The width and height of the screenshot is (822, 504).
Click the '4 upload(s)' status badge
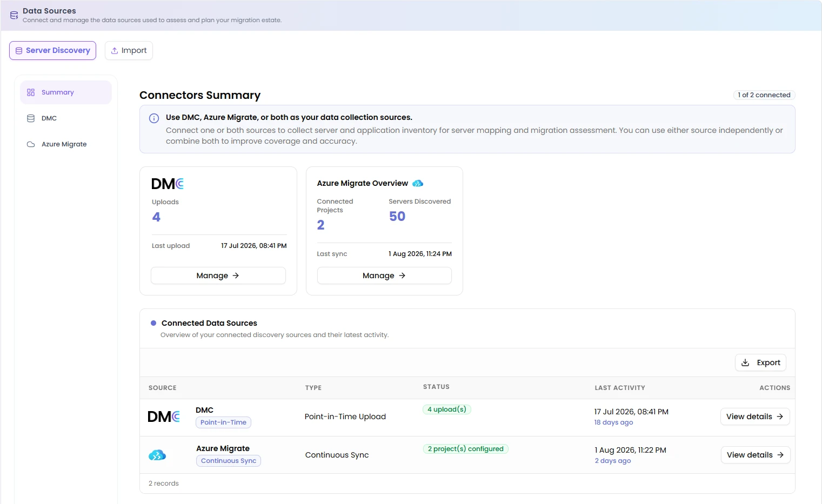[x=447, y=409]
